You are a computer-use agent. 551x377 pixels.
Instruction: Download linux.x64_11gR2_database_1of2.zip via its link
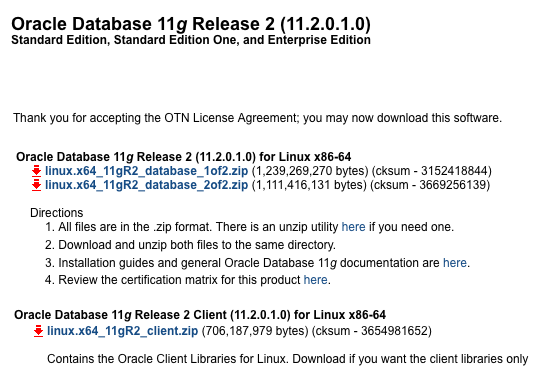click(147, 171)
